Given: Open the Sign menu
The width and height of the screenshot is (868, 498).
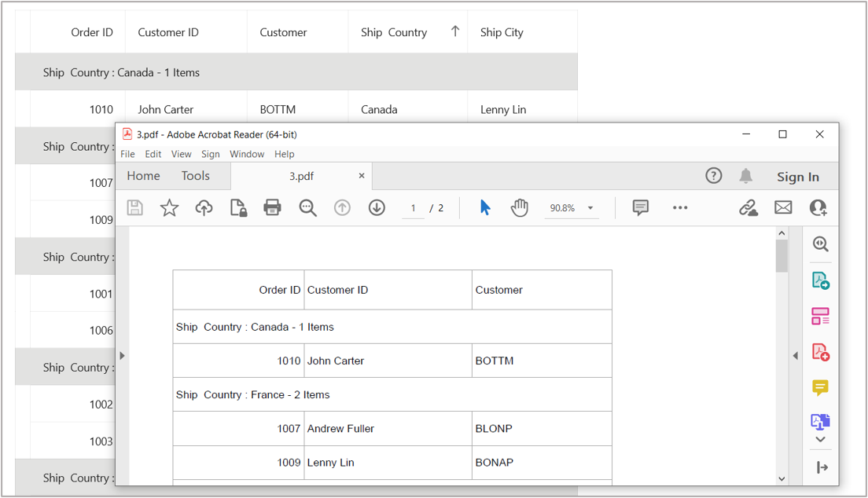Looking at the screenshot, I should pyautogui.click(x=211, y=155).
